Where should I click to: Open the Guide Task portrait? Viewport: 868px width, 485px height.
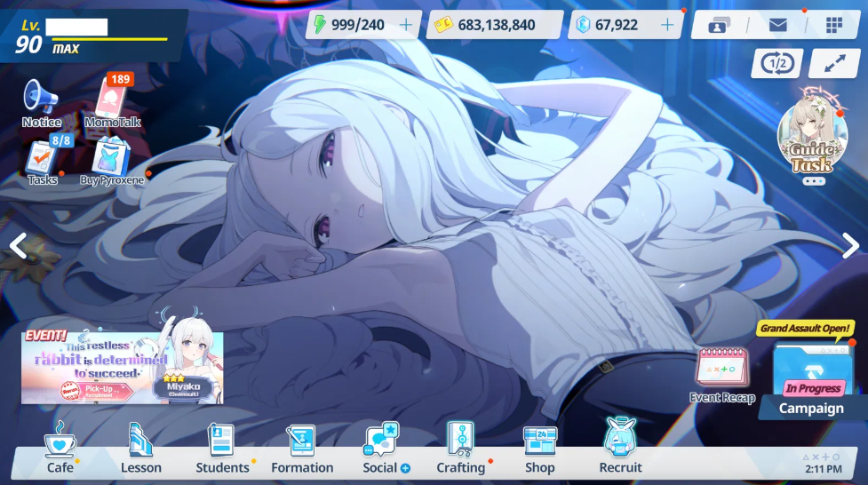(x=813, y=133)
